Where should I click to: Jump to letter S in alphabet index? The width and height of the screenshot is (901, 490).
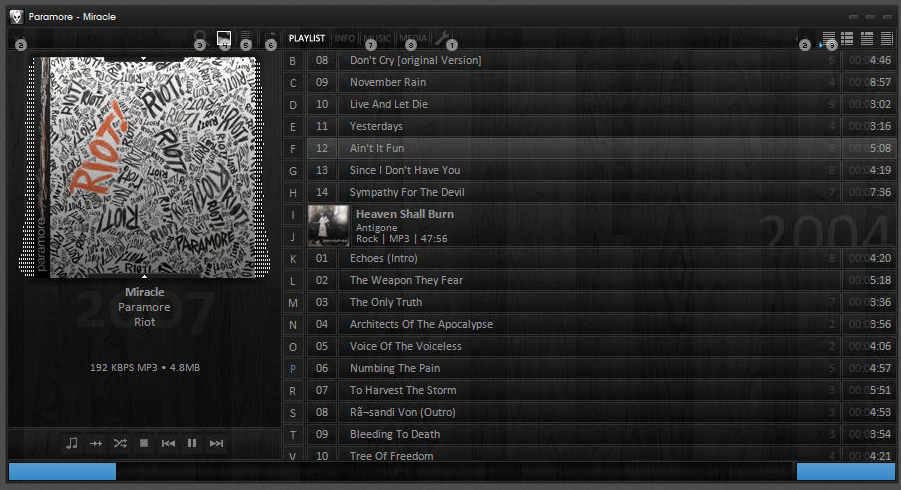point(292,413)
